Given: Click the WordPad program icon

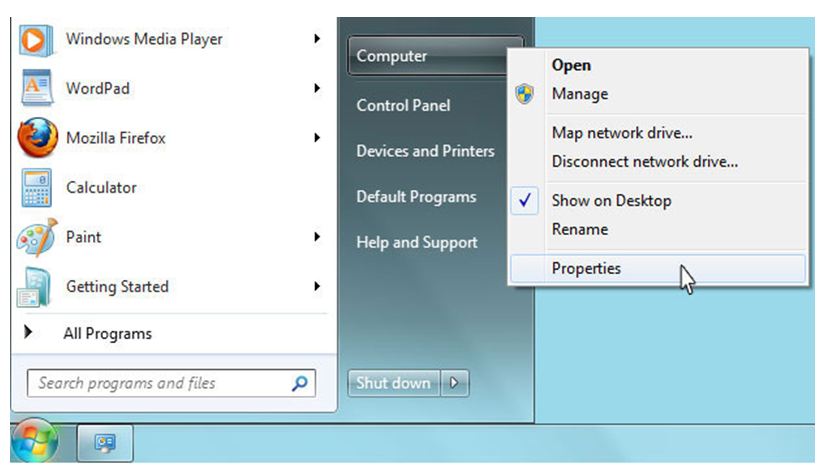Looking at the screenshot, I should (36, 88).
